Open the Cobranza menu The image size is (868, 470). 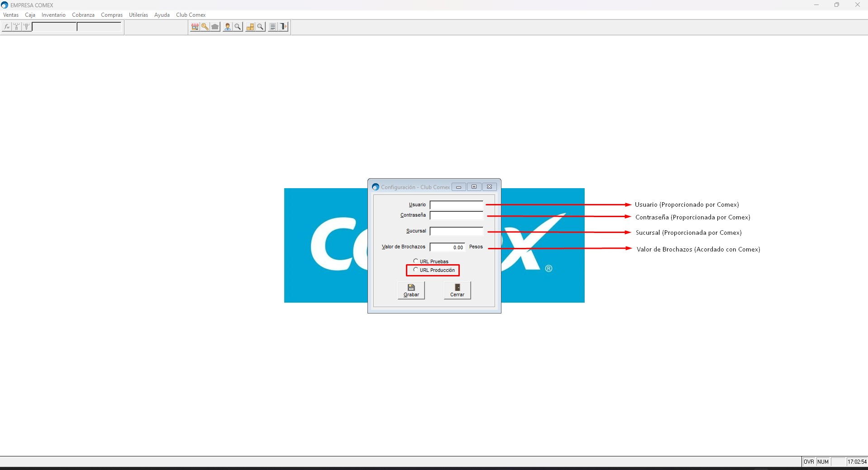pos(83,15)
